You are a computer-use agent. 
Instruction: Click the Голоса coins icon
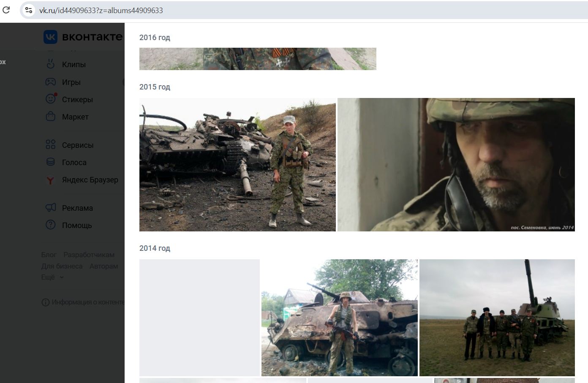tap(50, 162)
